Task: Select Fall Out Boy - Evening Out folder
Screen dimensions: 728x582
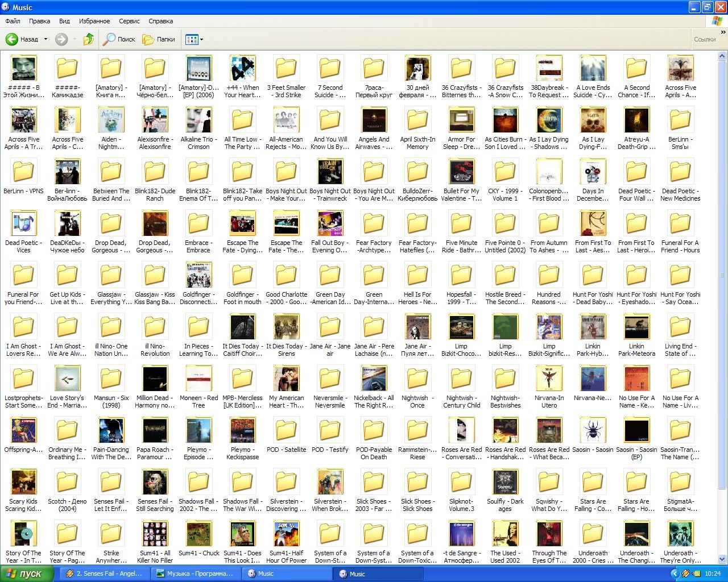Action: (x=330, y=232)
